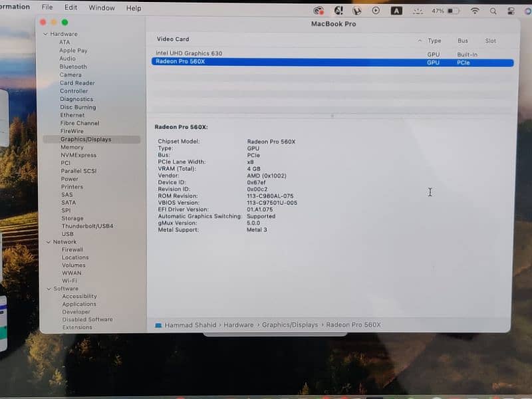
Task: Click the play circle menu bar icon
Action: pos(376,11)
